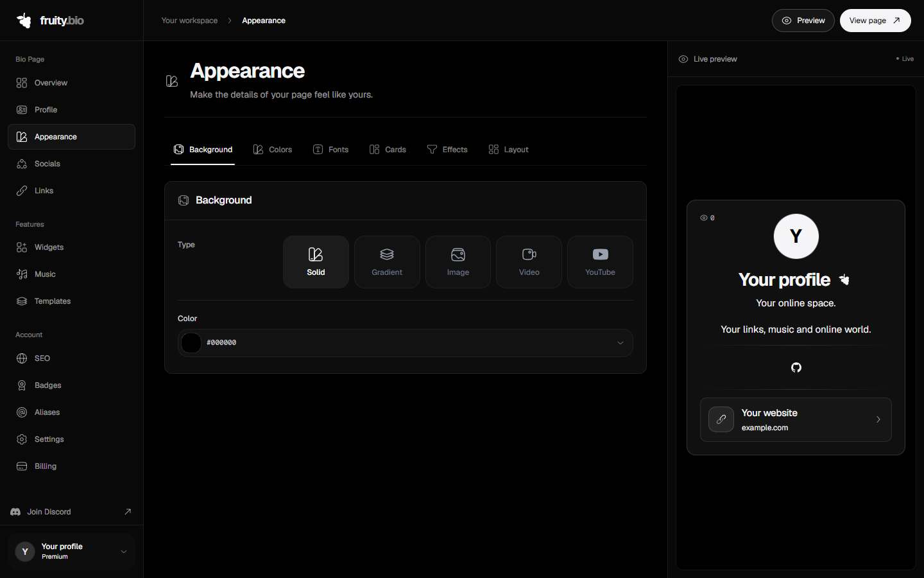Screen dimensions: 924x578
Task: Click the View page button
Action: coord(875,21)
